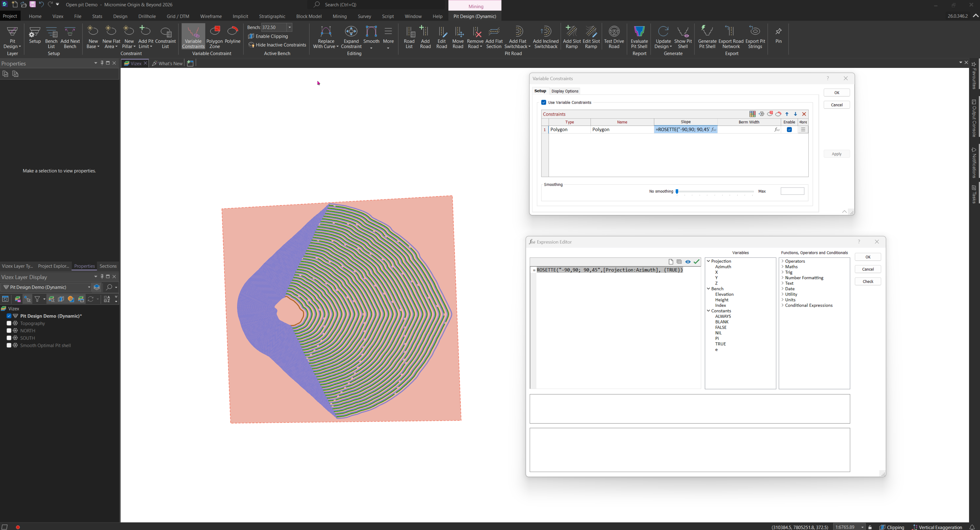This screenshot has height=530, width=980.
Task: Click red delete constraint row icon
Action: click(804, 114)
